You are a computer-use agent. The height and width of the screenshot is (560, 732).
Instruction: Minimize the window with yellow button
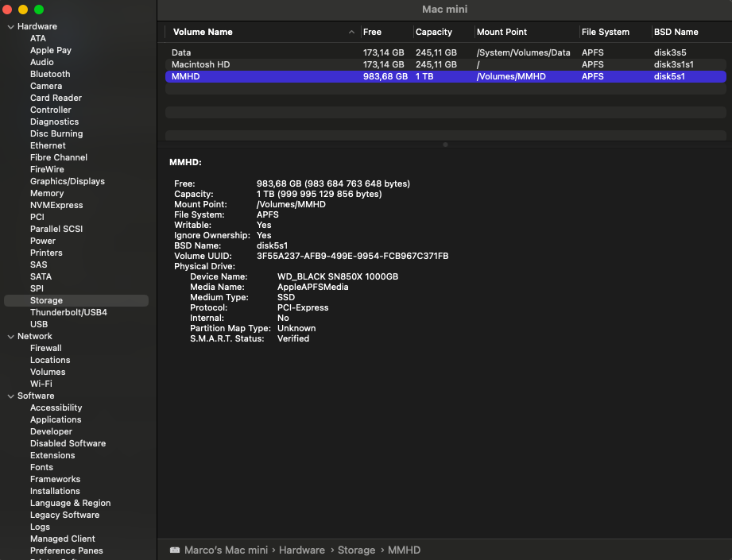pyautogui.click(x=23, y=10)
